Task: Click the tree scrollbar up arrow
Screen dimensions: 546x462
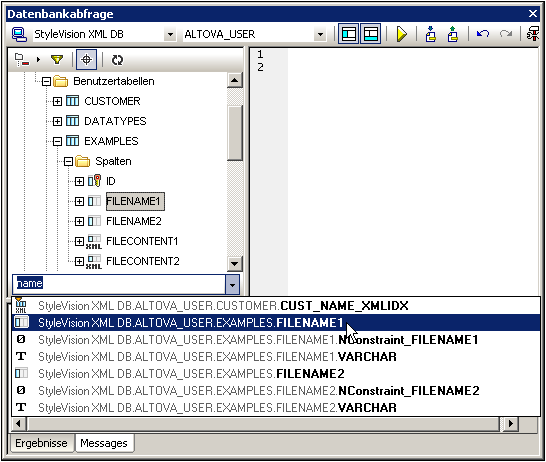Action: (x=234, y=80)
